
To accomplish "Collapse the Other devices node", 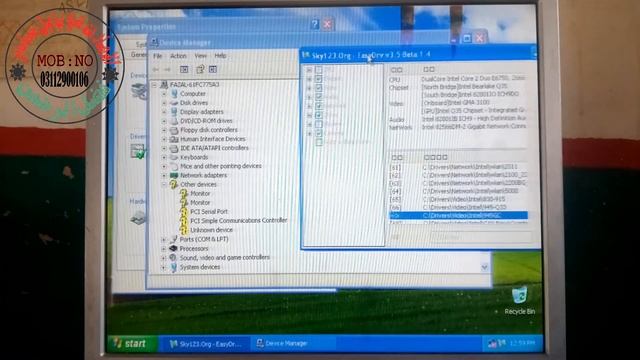I will (x=164, y=184).
